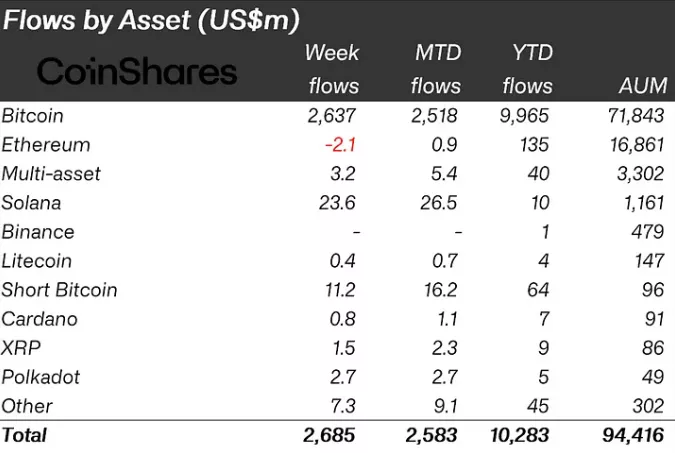Click the total AUM value 94,416
This screenshot has width=675, height=453.
click(x=632, y=435)
